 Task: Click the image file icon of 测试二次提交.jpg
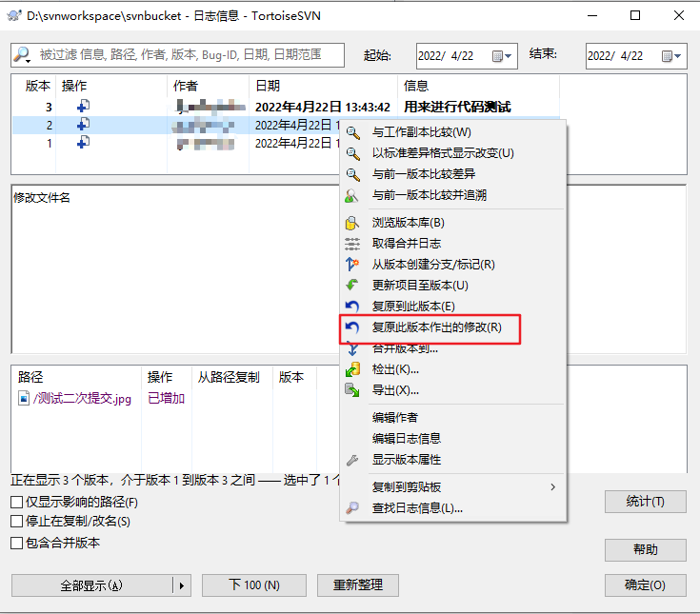coord(24,398)
